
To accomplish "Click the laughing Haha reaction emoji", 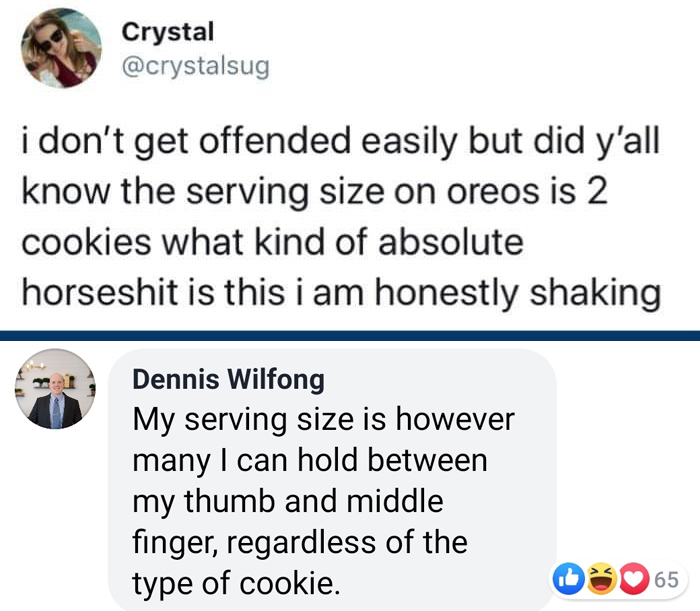I will point(603,577).
